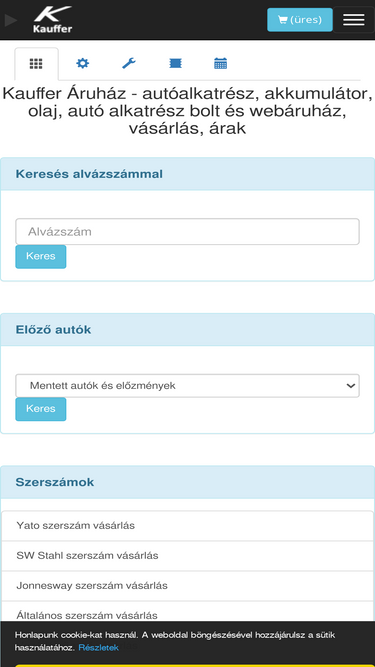This screenshot has height=667, width=375.
Task: Click the Előző autók panel heading
Action: tap(53, 330)
